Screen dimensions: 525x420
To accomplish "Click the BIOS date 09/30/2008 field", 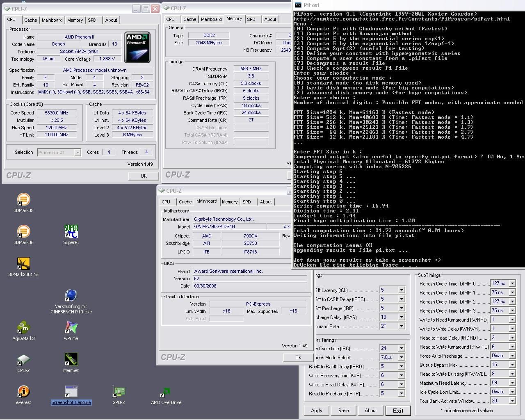I will tap(249, 286).
